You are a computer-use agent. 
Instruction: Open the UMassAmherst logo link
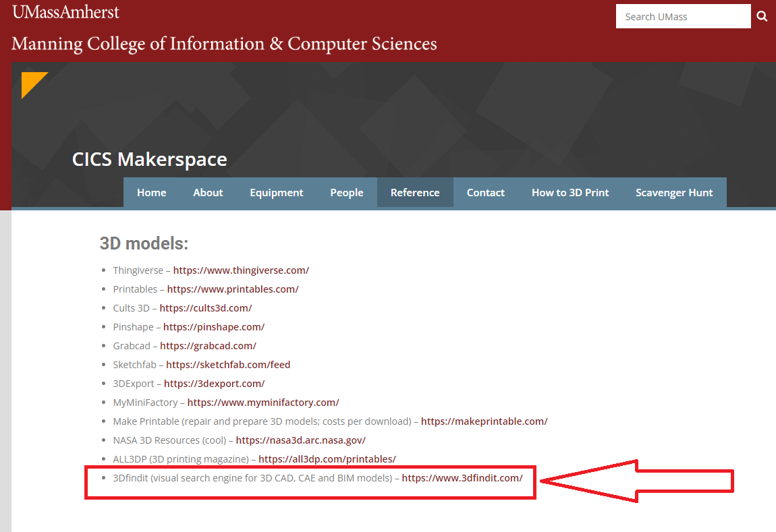(66, 12)
